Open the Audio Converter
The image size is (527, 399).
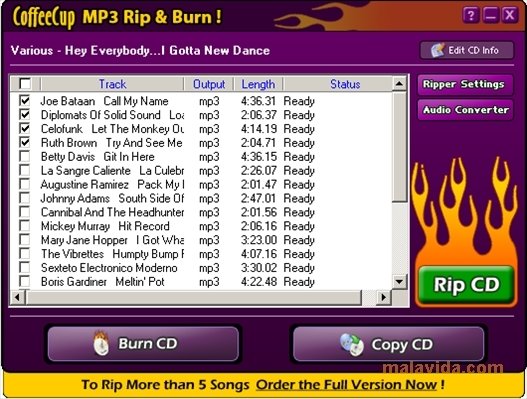pos(465,110)
